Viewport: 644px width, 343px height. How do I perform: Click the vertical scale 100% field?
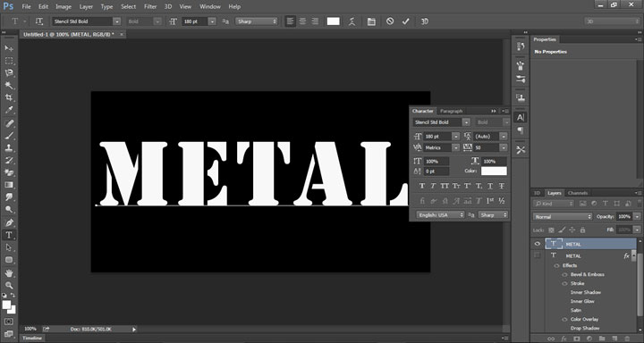tap(436, 162)
